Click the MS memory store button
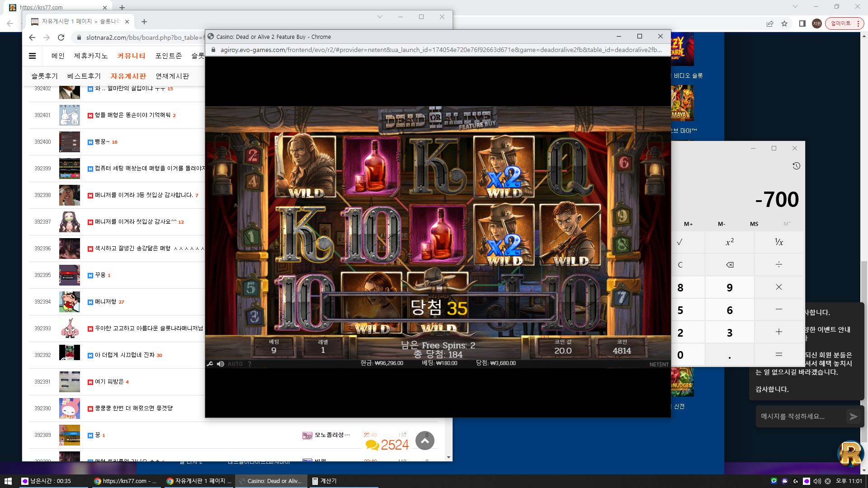Image resolution: width=868 pixels, height=488 pixels. [x=754, y=224]
